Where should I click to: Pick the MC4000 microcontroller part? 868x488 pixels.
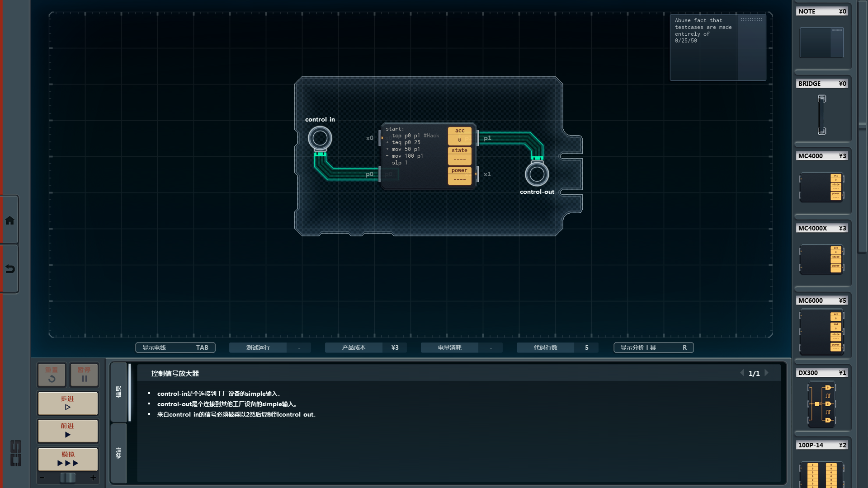(821, 187)
